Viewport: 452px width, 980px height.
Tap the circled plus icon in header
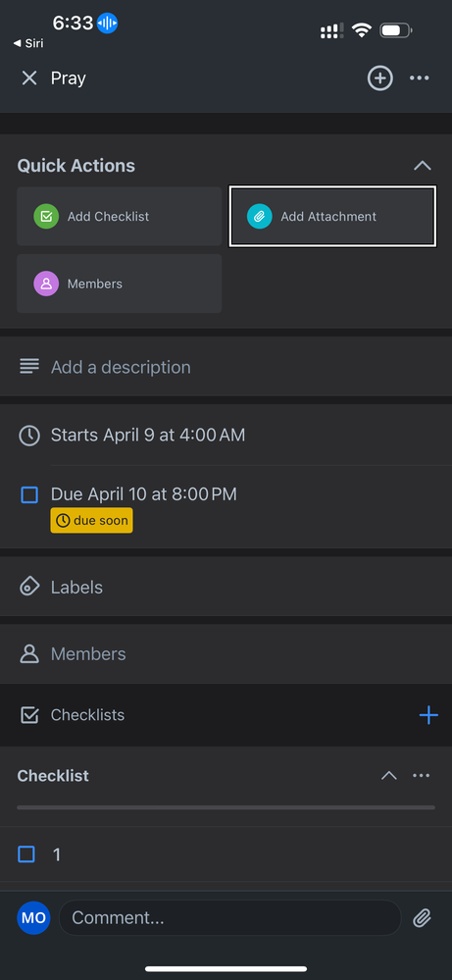tap(380, 78)
